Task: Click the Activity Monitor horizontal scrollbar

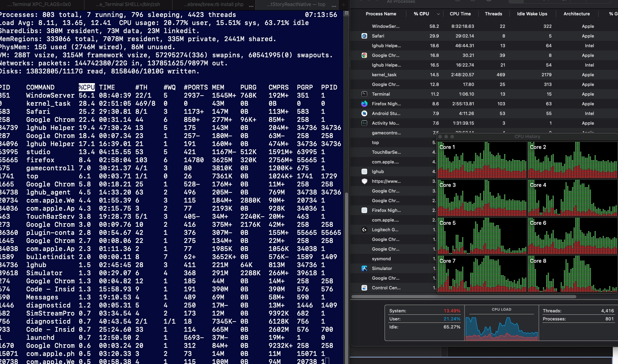Action: [464, 297]
